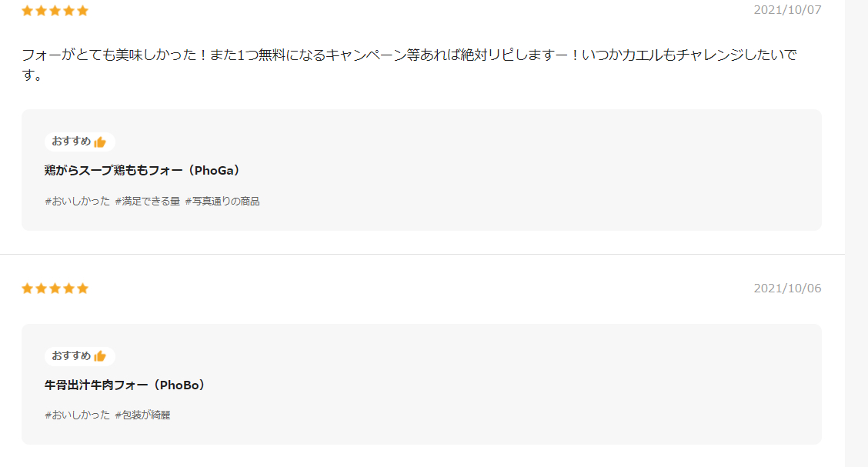Click the second おすすめ badge label
This screenshot has width=868, height=467.
(x=72, y=355)
